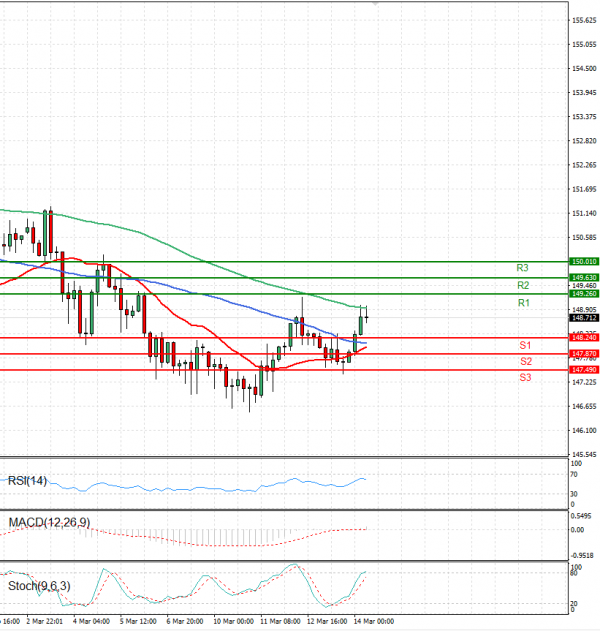Screen dimensions: 600x631
Task: Select the 148.240 support price tag
Action: [x=584, y=338]
